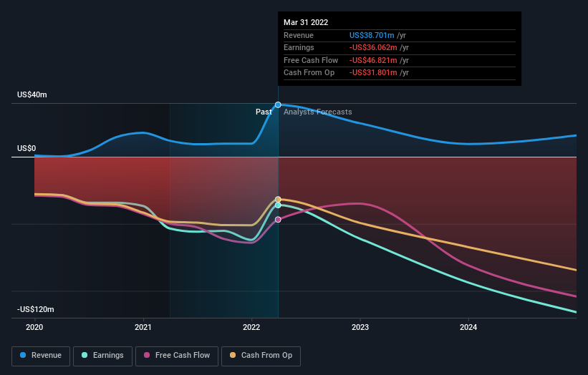Click the blue Revenue legend dot

23,355
